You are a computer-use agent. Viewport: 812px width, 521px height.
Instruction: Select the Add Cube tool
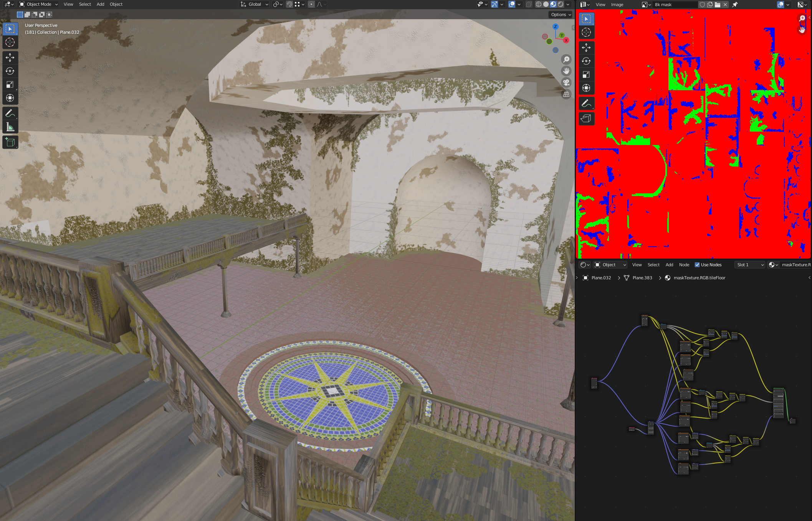(x=10, y=142)
